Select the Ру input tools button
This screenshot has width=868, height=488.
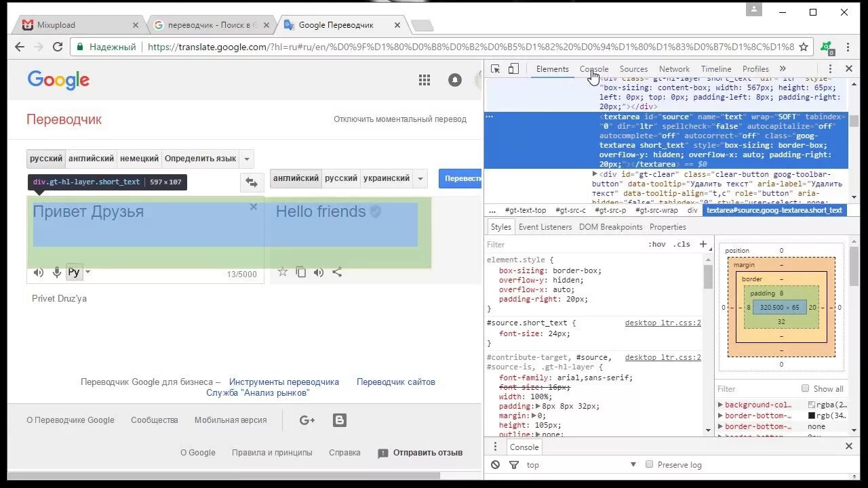74,272
